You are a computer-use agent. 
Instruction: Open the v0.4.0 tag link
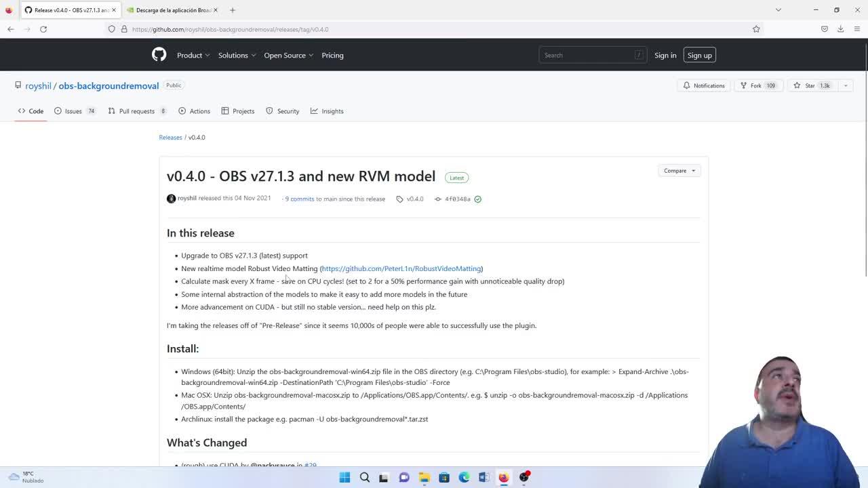click(x=410, y=199)
